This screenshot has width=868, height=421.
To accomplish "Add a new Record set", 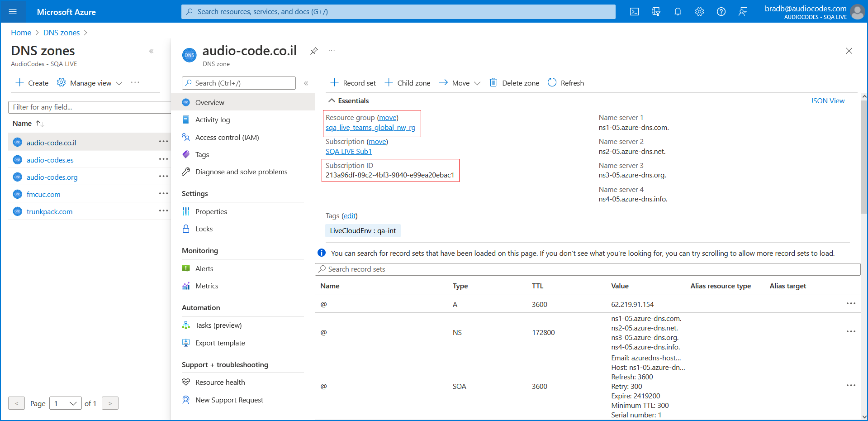I will pos(353,83).
